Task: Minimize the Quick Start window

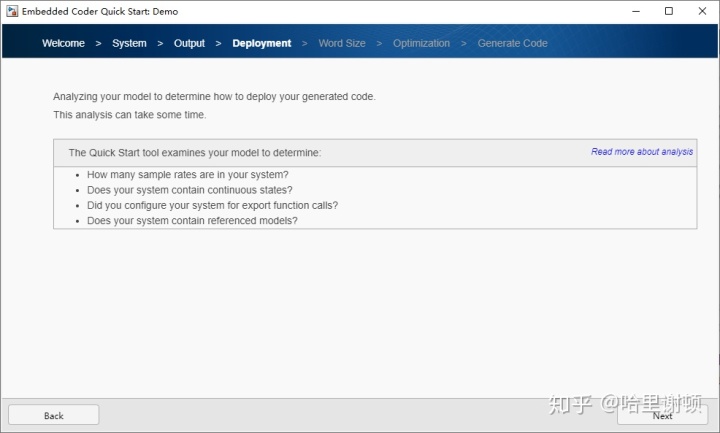Action: (x=636, y=11)
